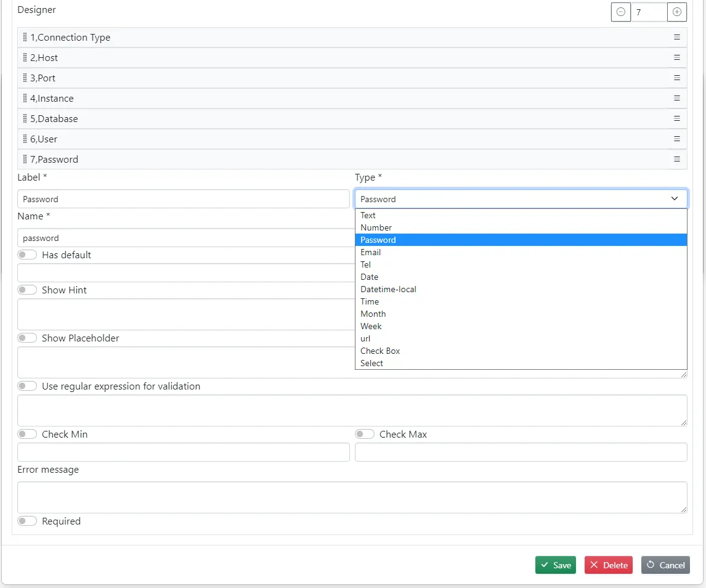This screenshot has height=588, width=706.
Task: Click the red Delete button
Action: [x=608, y=565]
